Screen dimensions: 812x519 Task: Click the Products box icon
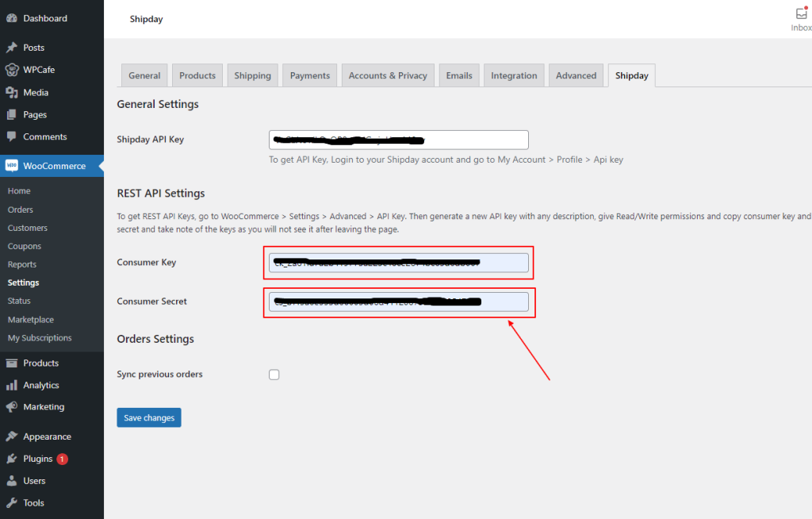(x=11, y=363)
